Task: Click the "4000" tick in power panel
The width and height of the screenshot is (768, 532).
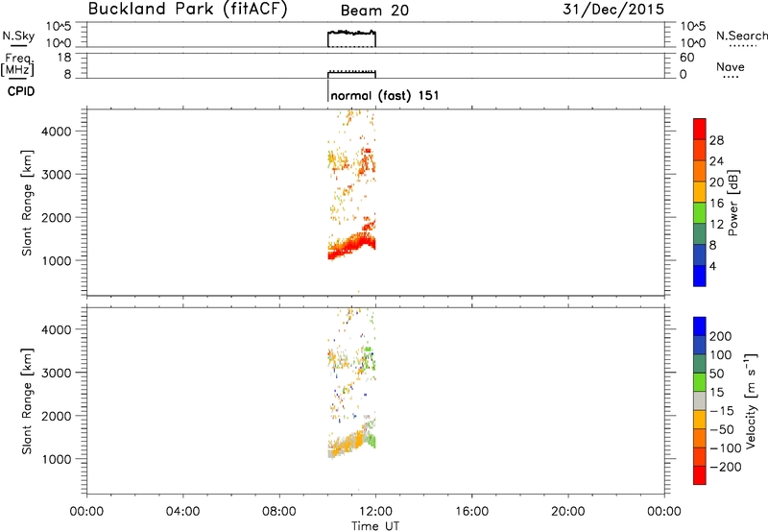Action: click(x=57, y=132)
